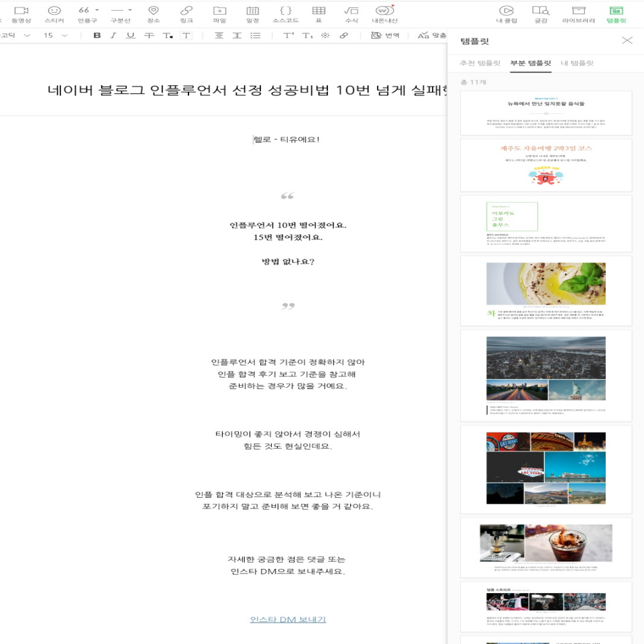
Task: Expand the 인용구 style dropdown arrow
Action: click(97, 10)
